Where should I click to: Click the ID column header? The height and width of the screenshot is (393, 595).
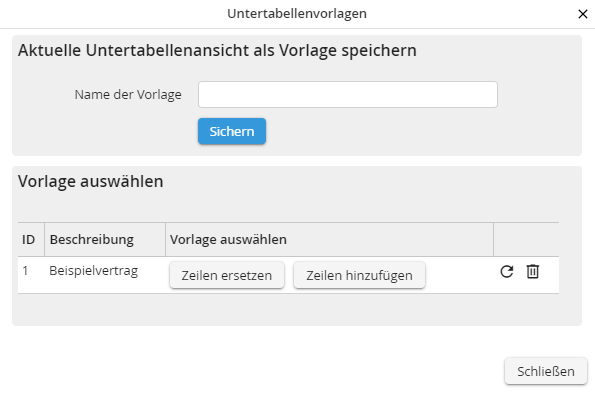[x=28, y=240]
